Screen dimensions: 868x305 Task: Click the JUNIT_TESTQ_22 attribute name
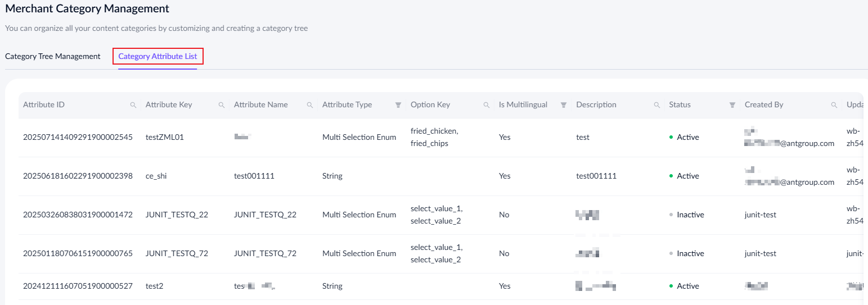[x=265, y=215]
